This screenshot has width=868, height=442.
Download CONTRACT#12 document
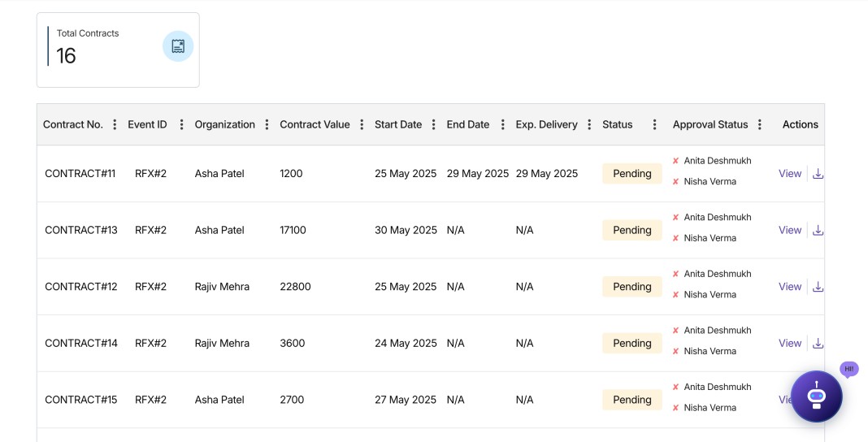818,287
